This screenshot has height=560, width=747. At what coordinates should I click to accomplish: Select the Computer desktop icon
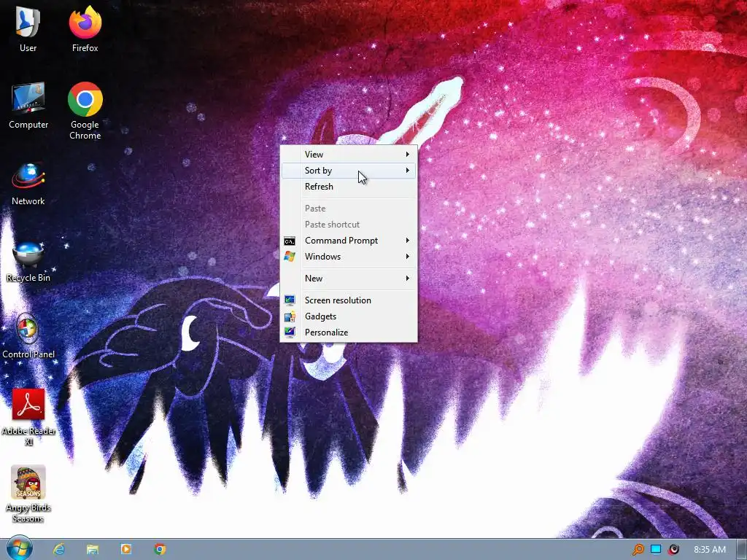click(x=28, y=105)
